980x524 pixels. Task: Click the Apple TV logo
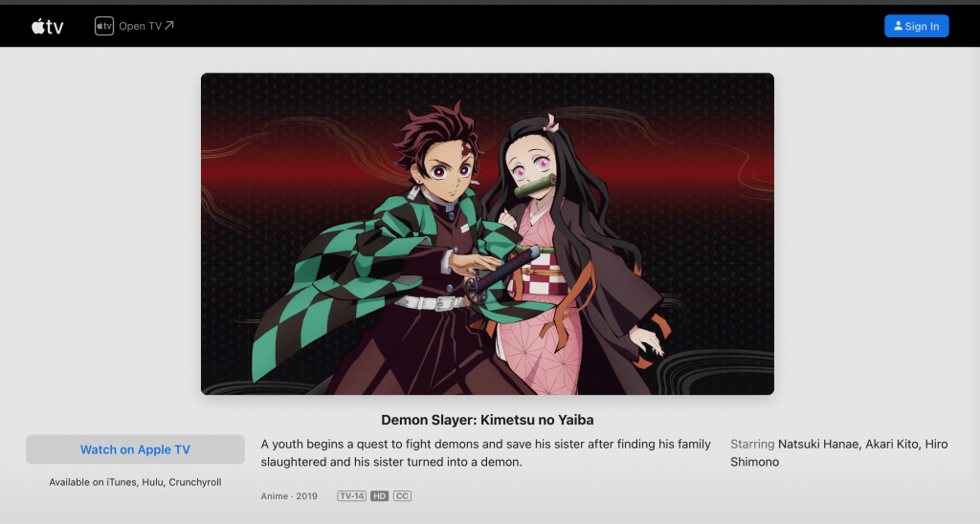48,26
